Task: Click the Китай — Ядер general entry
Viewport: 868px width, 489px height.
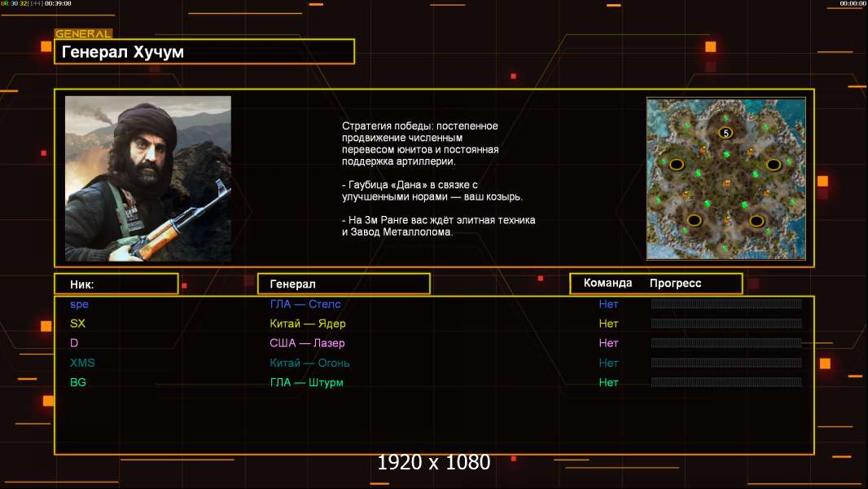Action: tap(308, 324)
